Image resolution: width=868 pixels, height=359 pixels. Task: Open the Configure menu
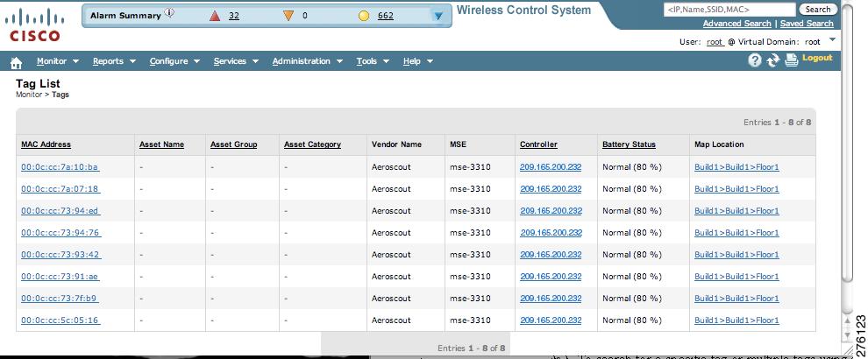174,60
